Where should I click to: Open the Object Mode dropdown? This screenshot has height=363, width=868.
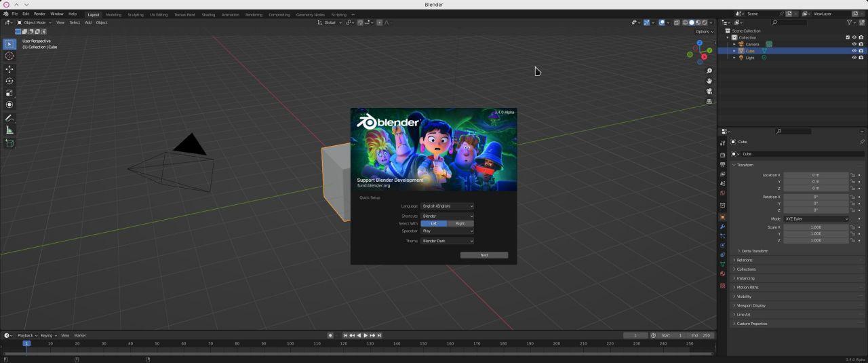[35, 22]
